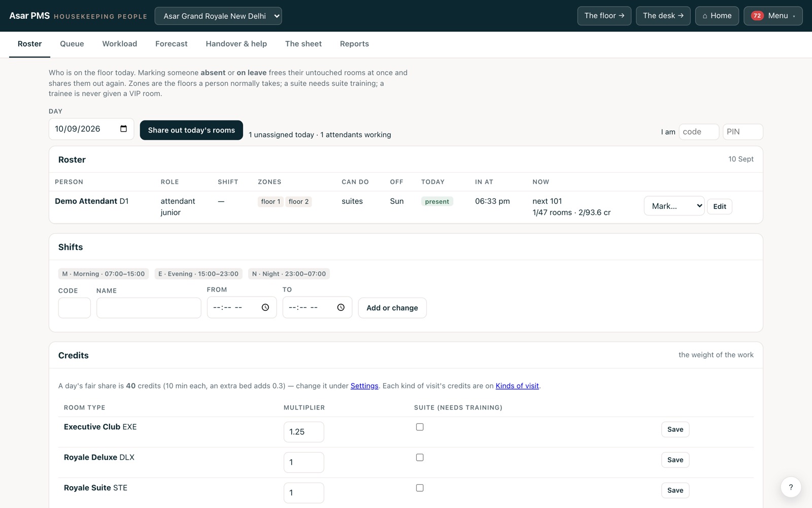Switch to the Queue tab

pyautogui.click(x=72, y=44)
